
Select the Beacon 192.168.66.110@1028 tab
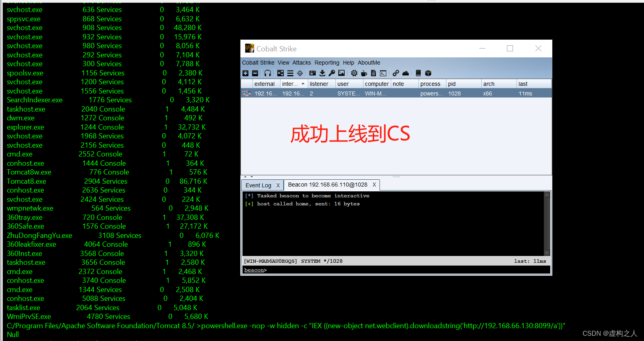tap(327, 185)
